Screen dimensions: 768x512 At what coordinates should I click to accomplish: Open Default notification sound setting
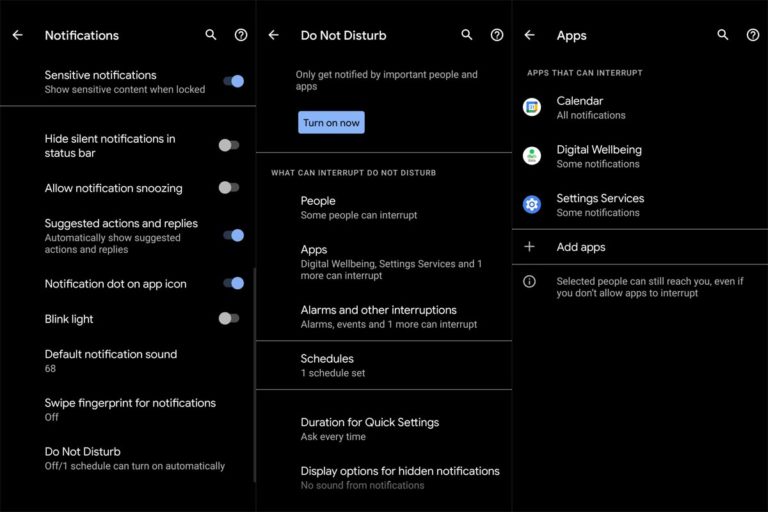click(127, 361)
